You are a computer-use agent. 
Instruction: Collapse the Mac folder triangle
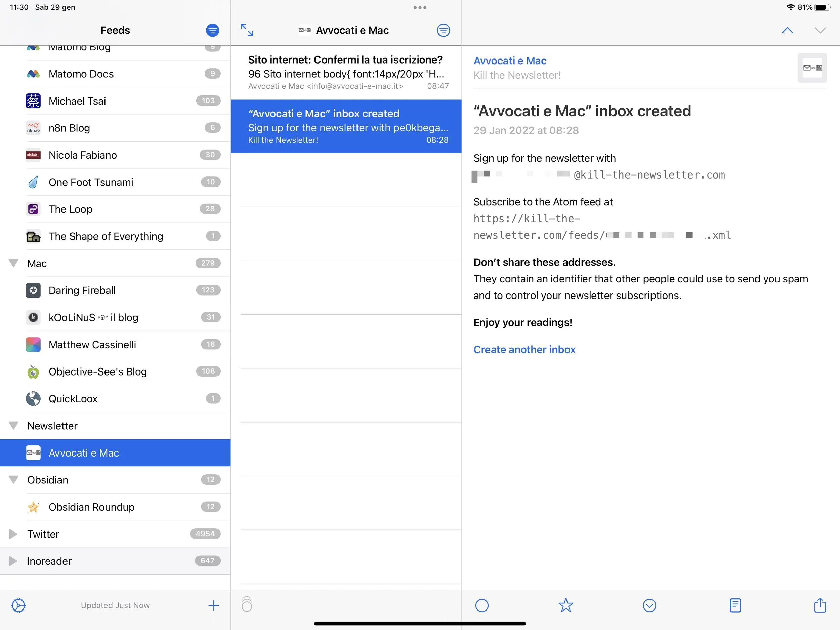[14, 263]
